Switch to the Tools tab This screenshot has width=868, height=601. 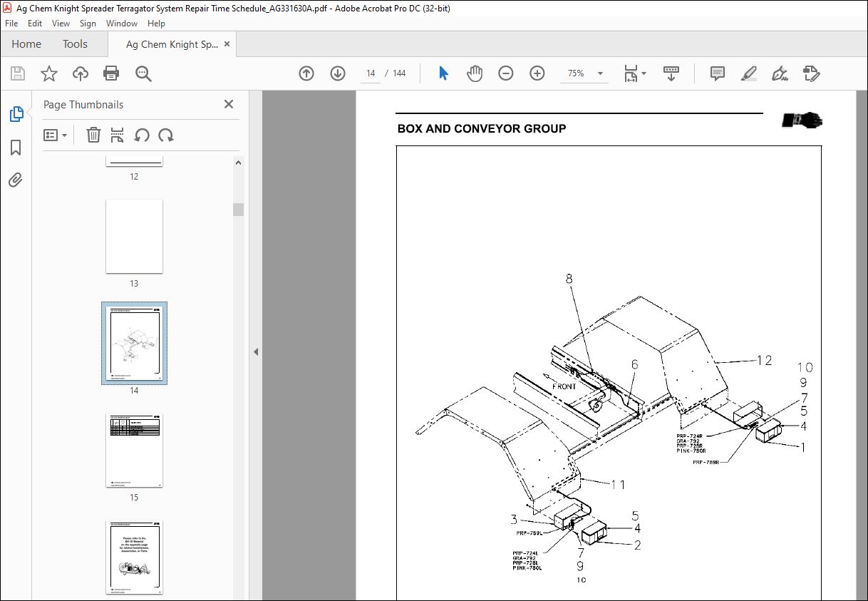coord(75,44)
